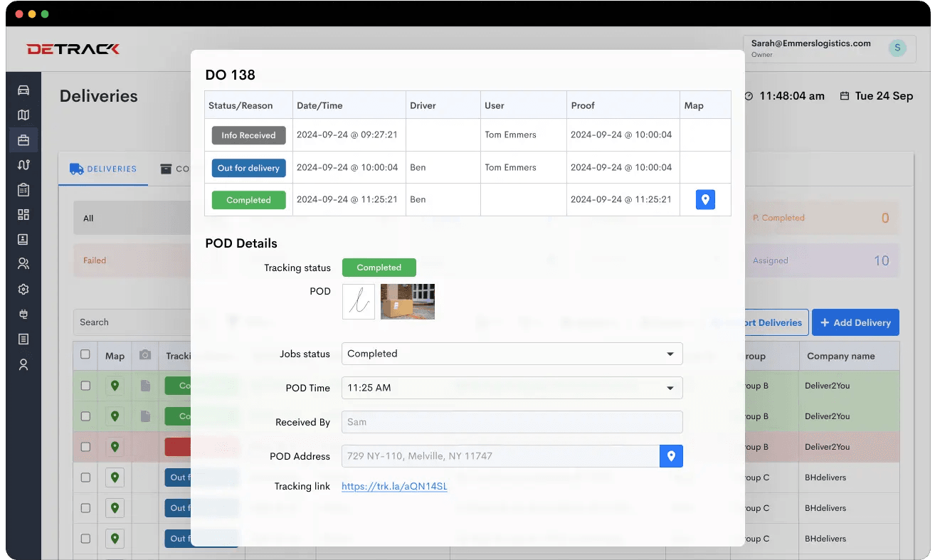Open the Jobs status dropdown showing Completed

click(x=512, y=354)
